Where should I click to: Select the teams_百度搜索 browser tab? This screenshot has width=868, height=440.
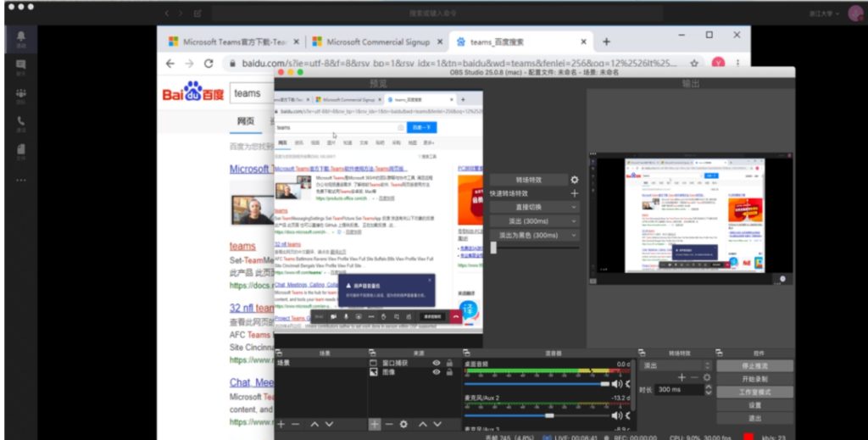[x=521, y=42]
